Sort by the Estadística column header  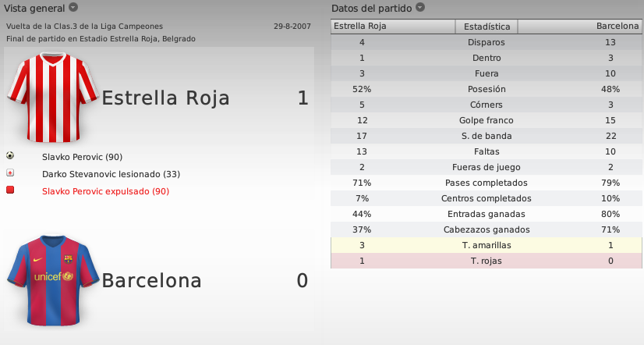tap(487, 27)
